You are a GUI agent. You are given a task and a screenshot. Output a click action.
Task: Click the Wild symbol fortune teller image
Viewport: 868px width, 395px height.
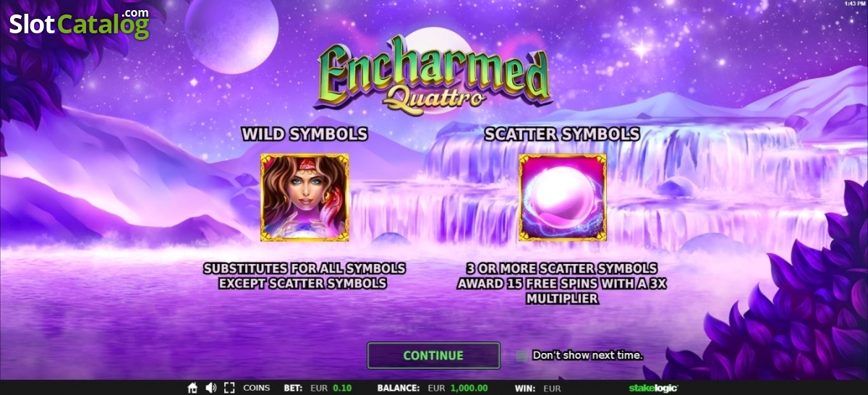coord(305,197)
